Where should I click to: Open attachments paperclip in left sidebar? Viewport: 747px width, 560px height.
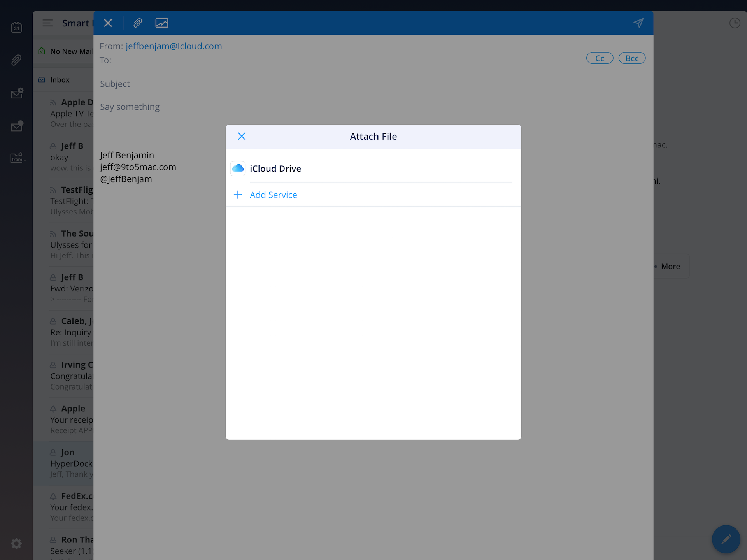pos(16,60)
